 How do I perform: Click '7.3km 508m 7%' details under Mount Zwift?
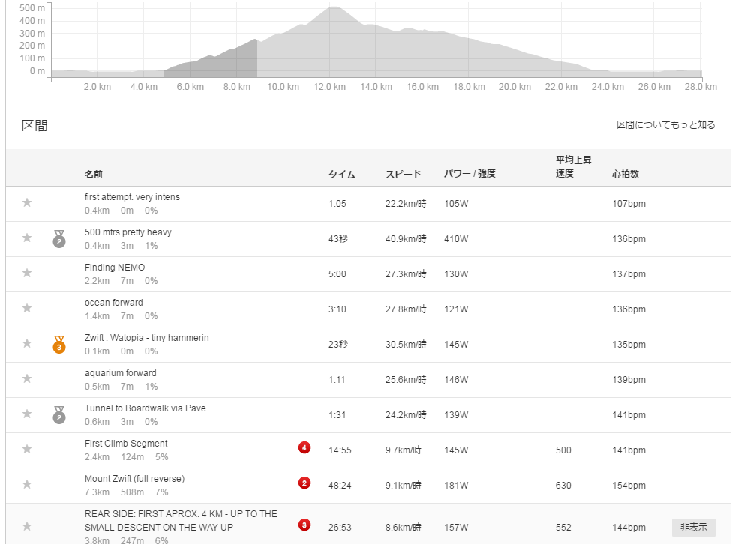(x=126, y=492)
